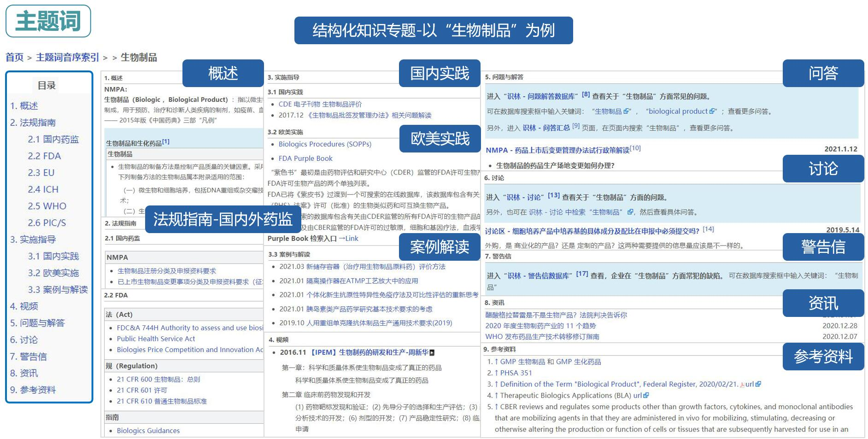This screenshot has width=868, height=439.
Task: Open PHSA 351 reference link
Action: pyautogui.click(x=516, y=373)
